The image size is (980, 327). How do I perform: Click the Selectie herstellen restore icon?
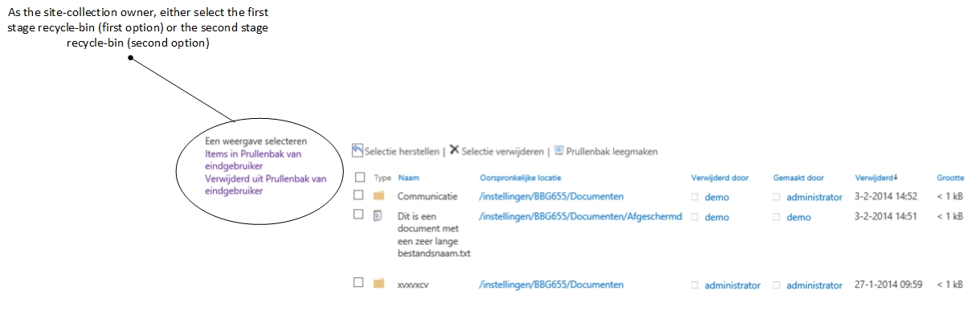(357, 149)
